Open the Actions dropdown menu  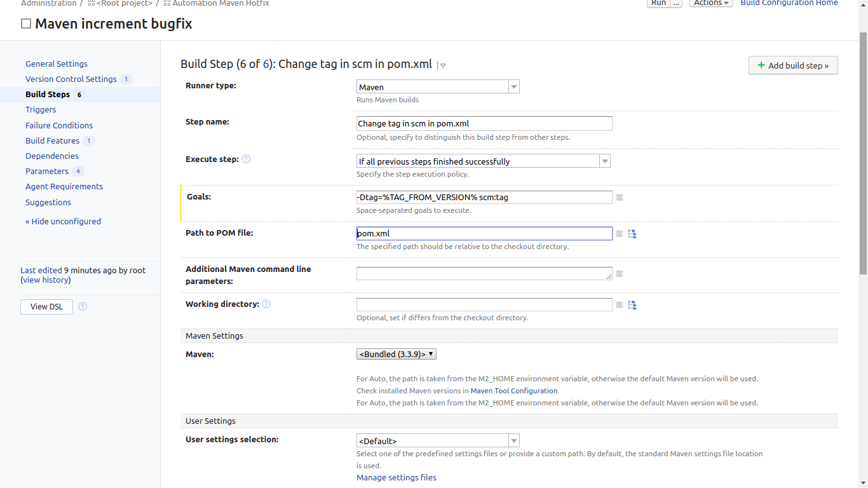pos(711,3)
